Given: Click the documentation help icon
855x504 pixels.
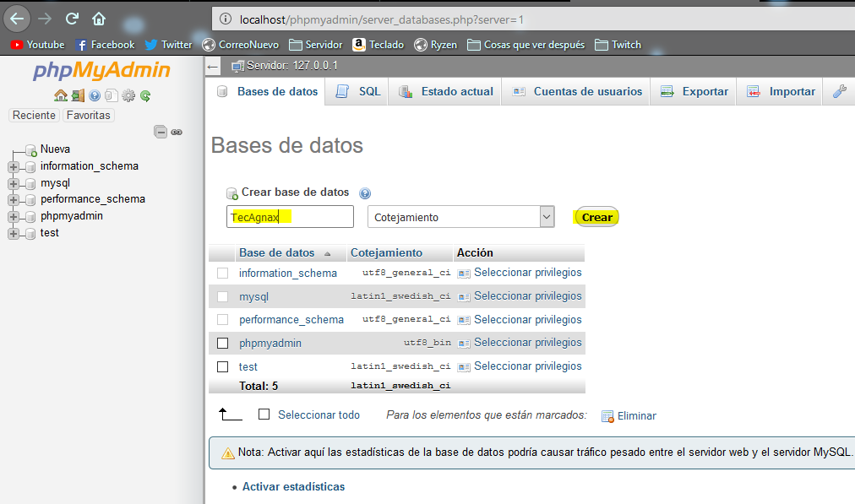Looking at the screenshot, I should click(x=95, y=95).
